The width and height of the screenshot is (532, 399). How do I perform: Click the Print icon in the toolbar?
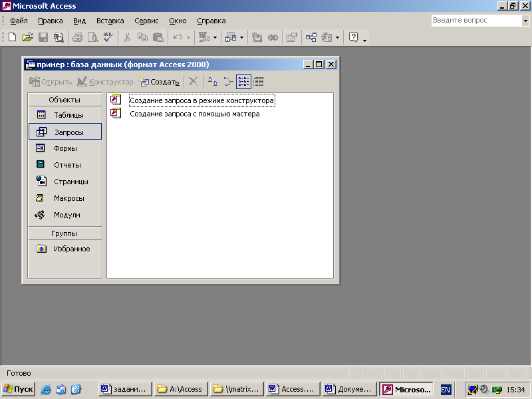pyautogui.click(x=78, y=37)
